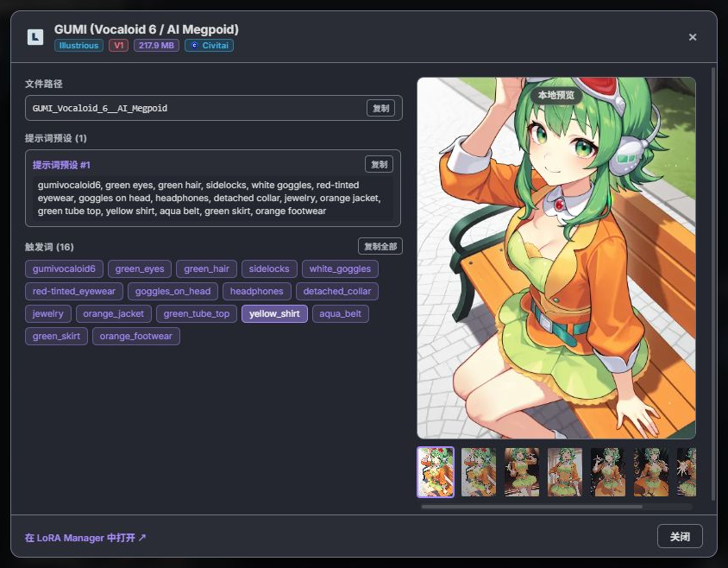Open in LoRA Manager link
The height and width of the screenshot is (568, 728).
click(x=85, y=538)
